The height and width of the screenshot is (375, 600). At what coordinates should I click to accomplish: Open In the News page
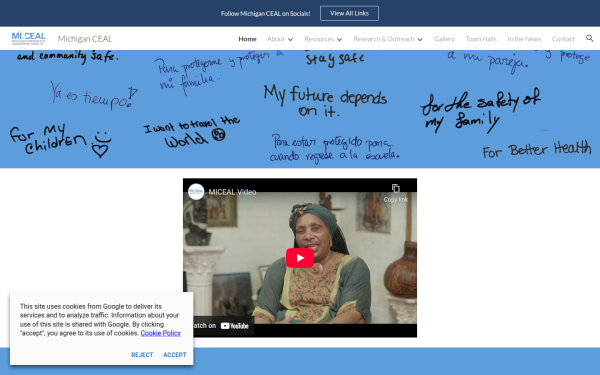(x=524, y=39)
